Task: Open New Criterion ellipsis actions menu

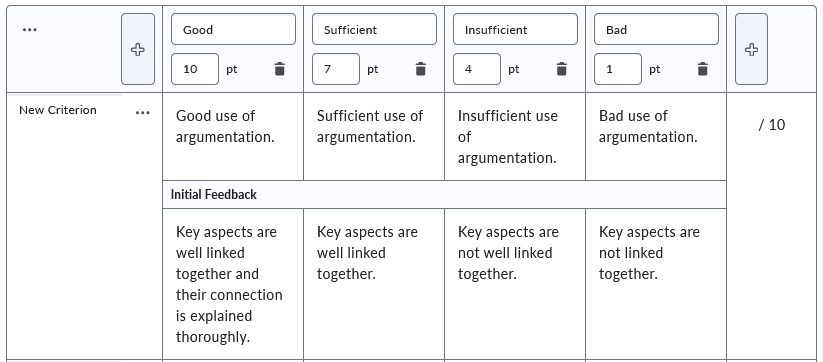Action: coord(143,112)
